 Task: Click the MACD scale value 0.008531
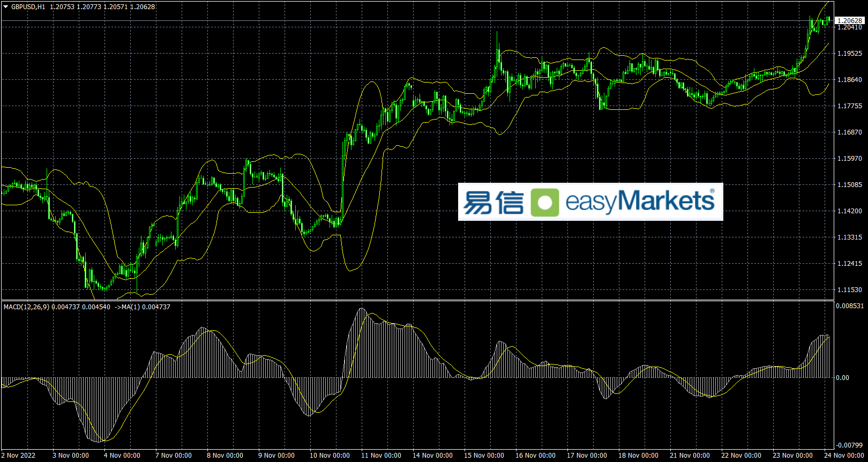[x=850, y=306]
